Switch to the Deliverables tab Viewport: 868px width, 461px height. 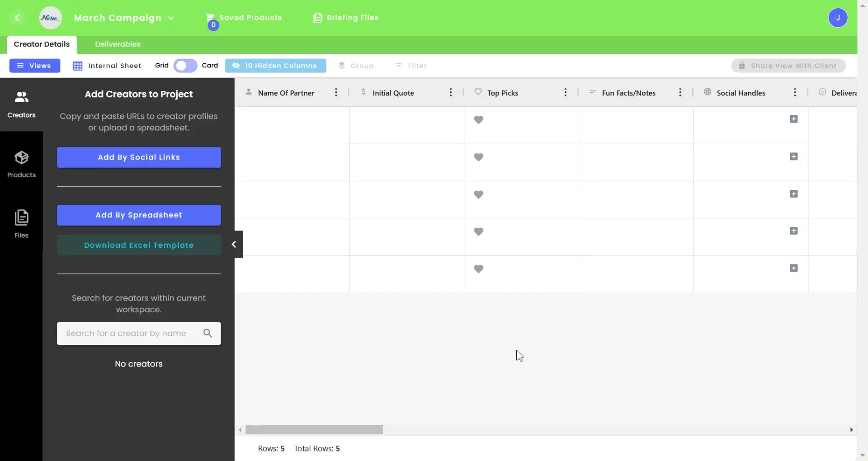click(x=117, y=44)
